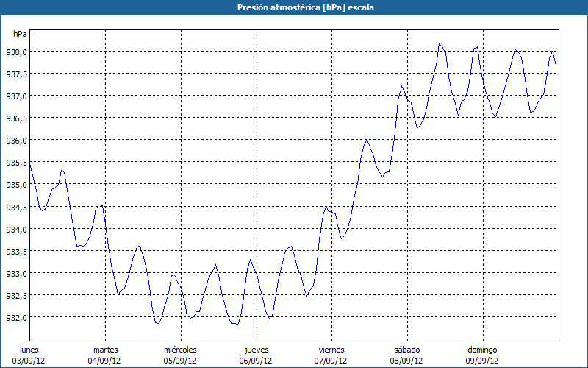Click the 03/09/12 date label
Image resolution: width=588 pixels, height=368 pixels.
tap(29, 361)
